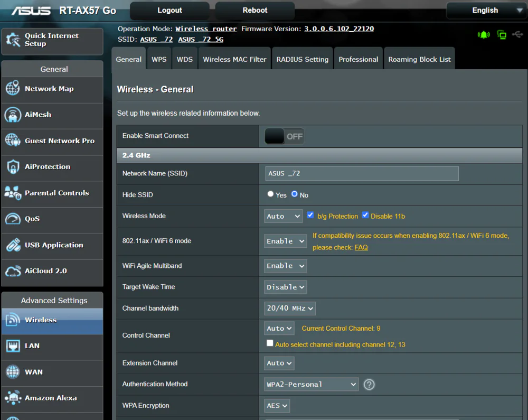The width and height of the screenshot is (528, 420).
Task: Click the "Wireless - General" page heading
Action: pyautogui.click(x=155, y=89)
